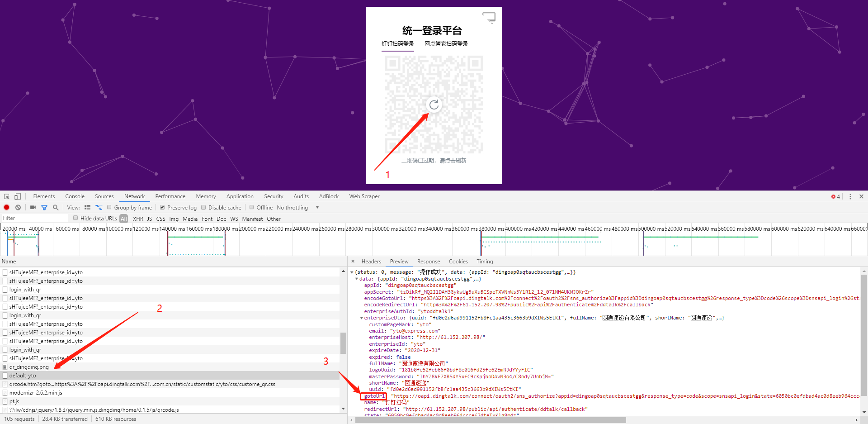Open the request Timing tab

485,262
